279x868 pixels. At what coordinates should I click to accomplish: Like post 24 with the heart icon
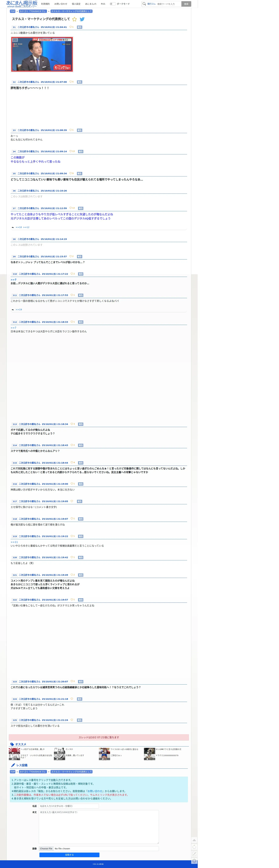[x=72, y=699]
